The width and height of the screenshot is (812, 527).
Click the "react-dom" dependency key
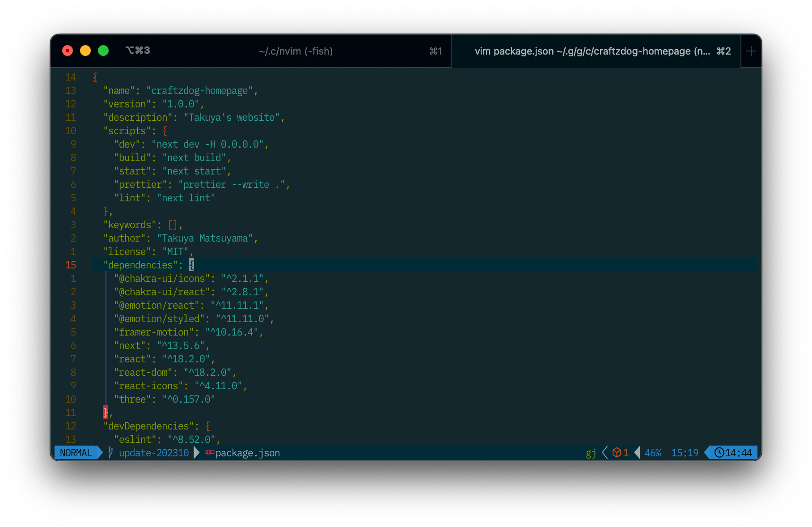(143, 372)
